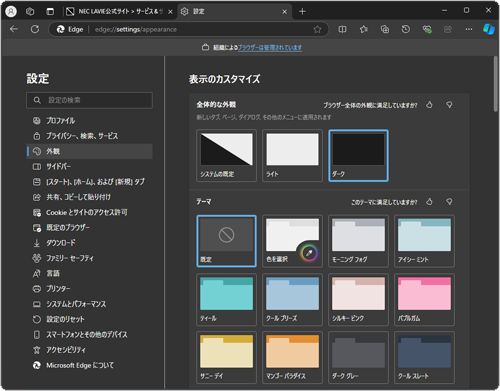Open the Copilot icon
The width and height of the screenshot is (500, 391).
pyautogui.click(x=489, y=29)
